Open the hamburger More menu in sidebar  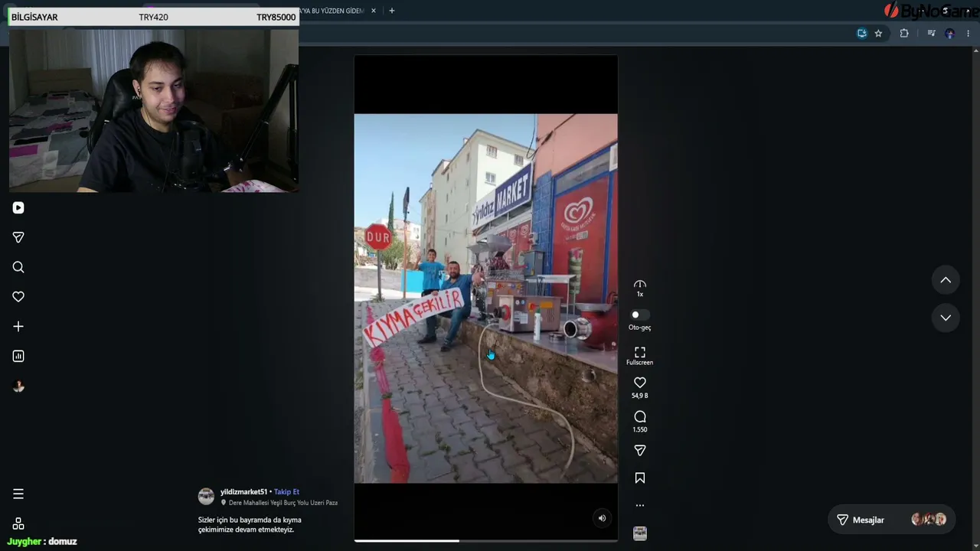[18, 494]
